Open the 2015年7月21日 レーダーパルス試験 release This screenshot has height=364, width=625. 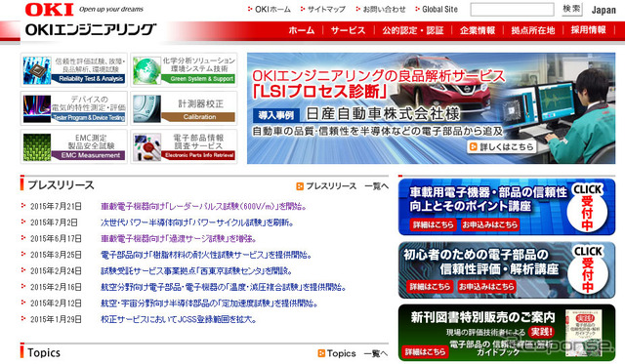[204, 206]
